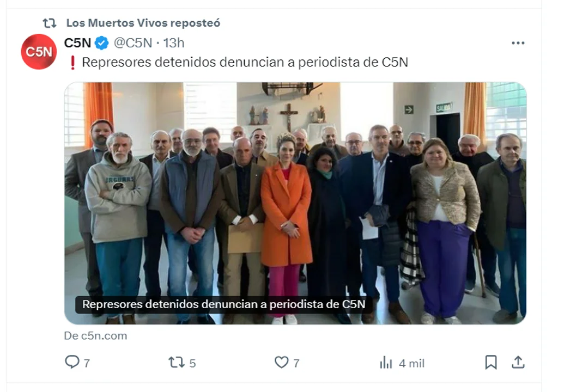Repost the C5N tweet
Image resolution: width=564 pixels, height=392 pixels.
coord(176,362)
